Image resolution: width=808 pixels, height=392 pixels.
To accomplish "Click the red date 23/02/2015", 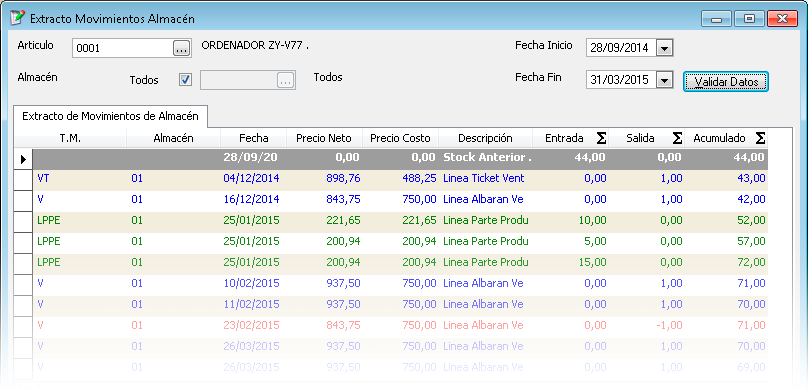I will point(251,326).
